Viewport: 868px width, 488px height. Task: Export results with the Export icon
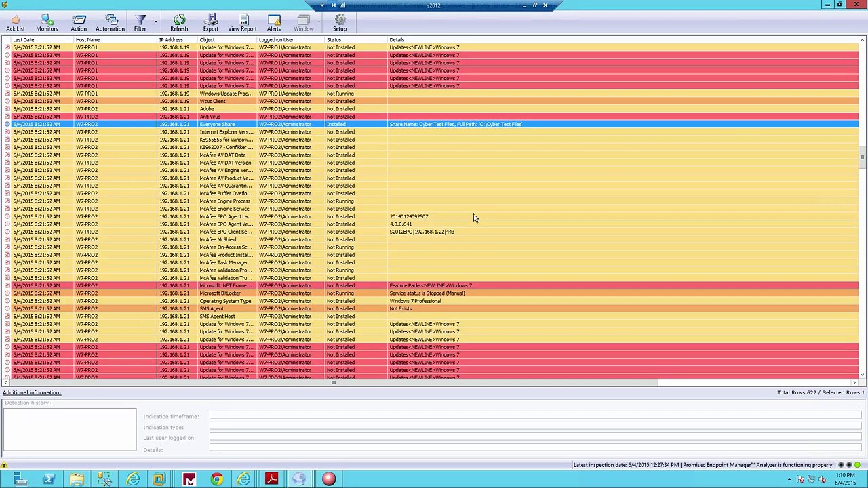pyautogui.click(x=210, y=23)
